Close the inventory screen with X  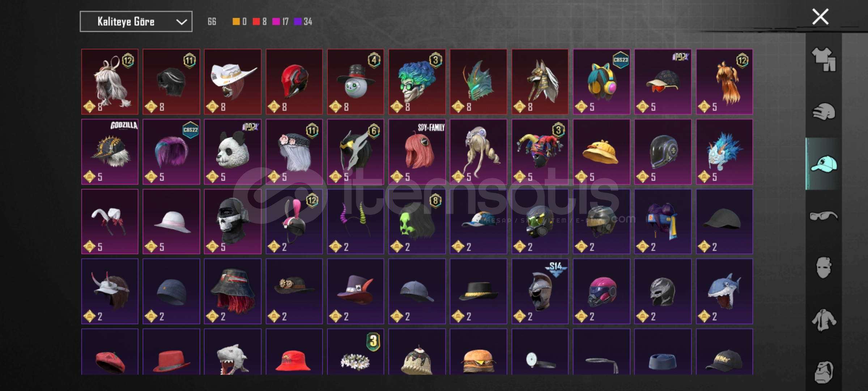(820, 17)
